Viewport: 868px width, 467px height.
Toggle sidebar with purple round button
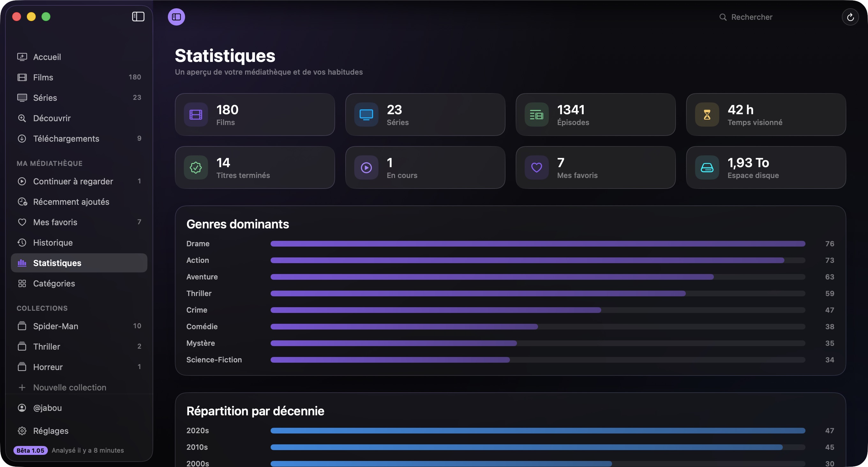[x=176, y=17]
